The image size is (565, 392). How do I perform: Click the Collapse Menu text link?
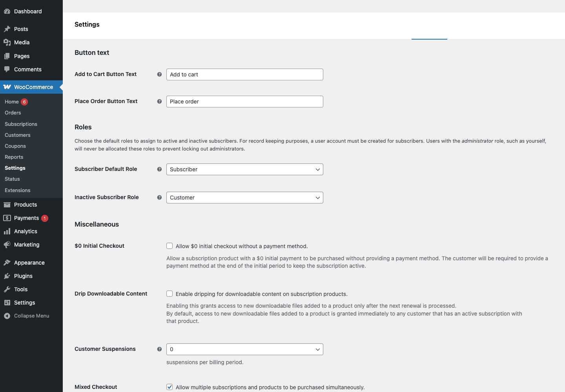tap(32, 316)
